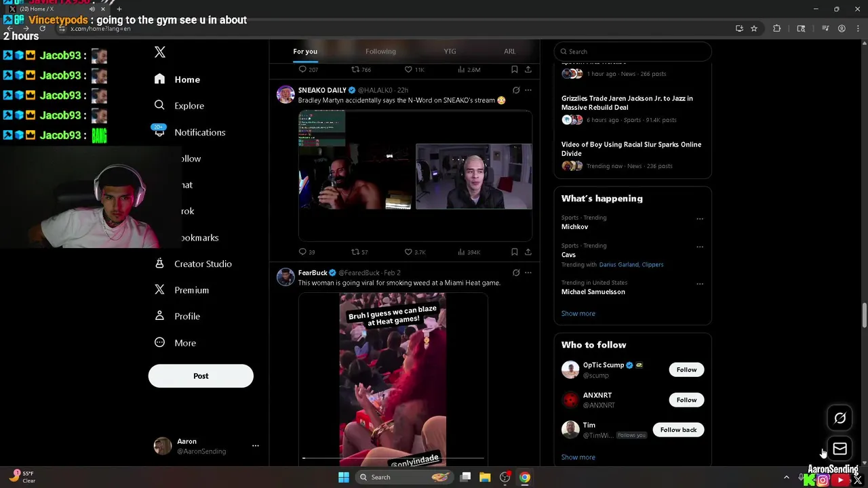
Task: Open more options for Michael Samuelsson trend
Action: click(700, 284)
